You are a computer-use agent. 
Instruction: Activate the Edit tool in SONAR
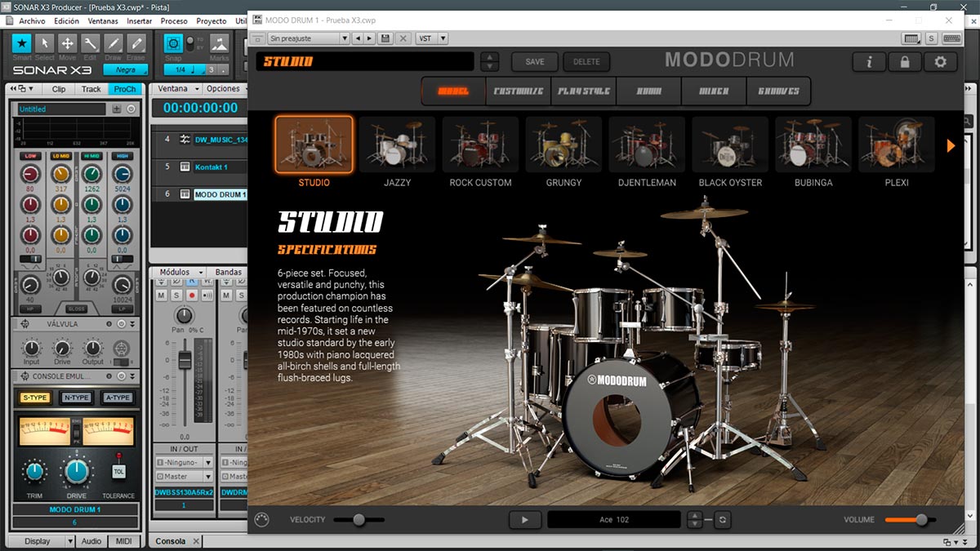91,42
